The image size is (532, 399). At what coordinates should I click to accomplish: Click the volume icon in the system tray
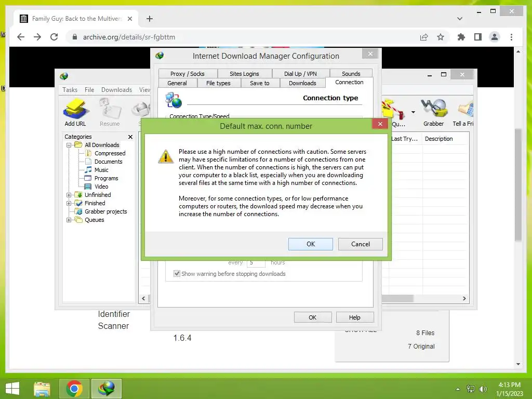(x=483, y=389)
